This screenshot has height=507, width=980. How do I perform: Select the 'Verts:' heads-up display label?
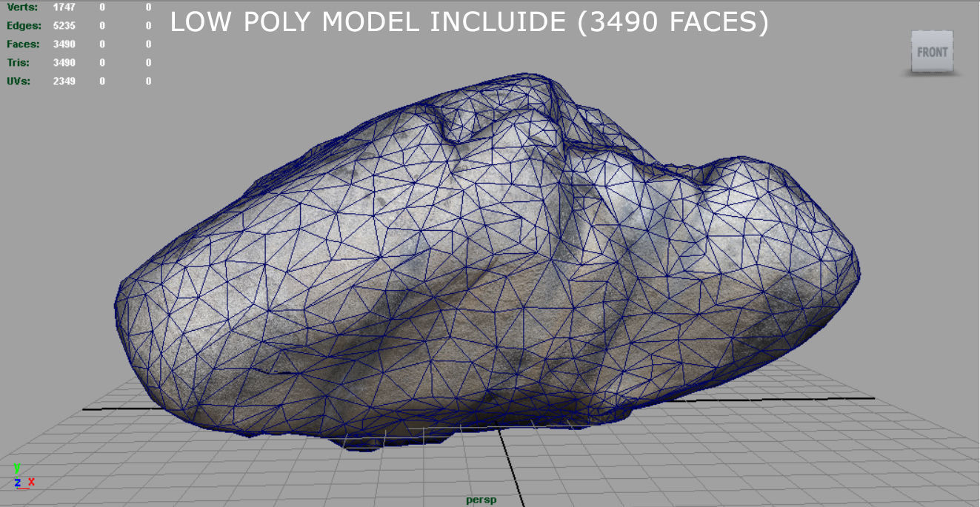tap(22, 7)
